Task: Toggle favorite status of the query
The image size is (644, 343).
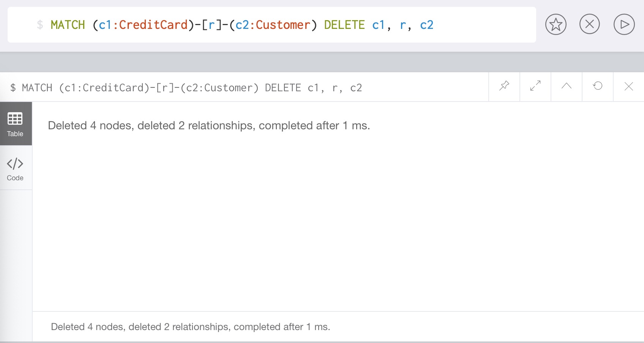Action: (556, 24)
